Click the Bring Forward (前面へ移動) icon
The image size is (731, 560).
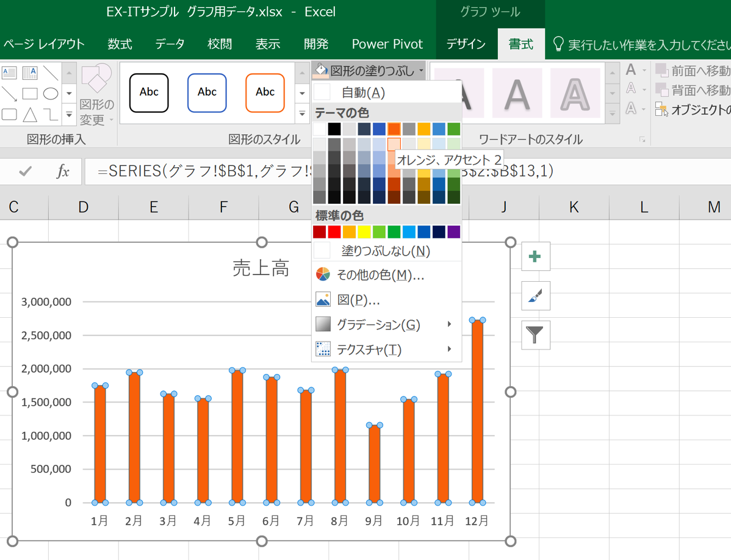(661, 70)
